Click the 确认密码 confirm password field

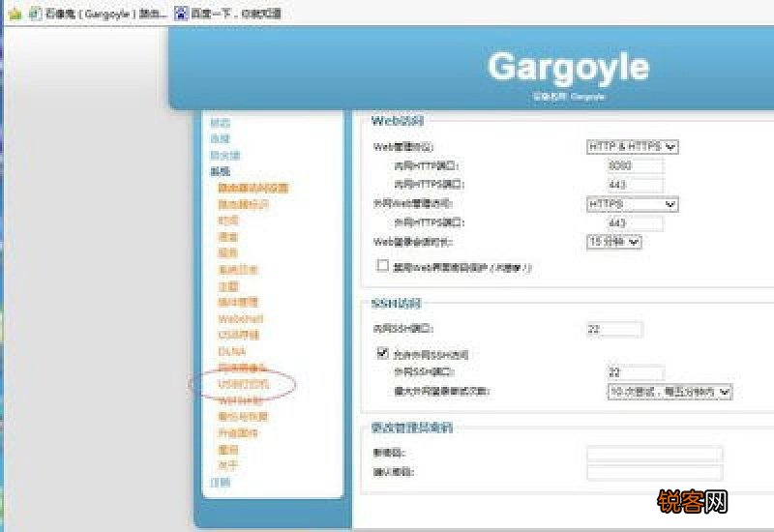[655, 472]
